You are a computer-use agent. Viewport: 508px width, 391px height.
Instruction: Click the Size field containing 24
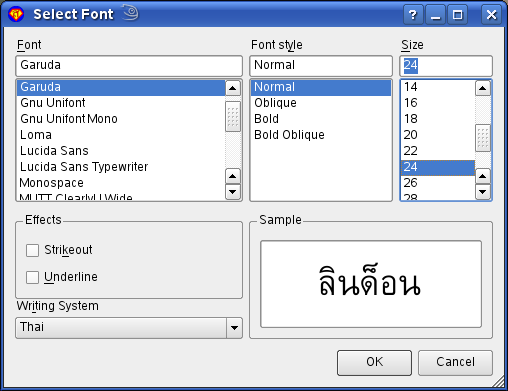446,66
